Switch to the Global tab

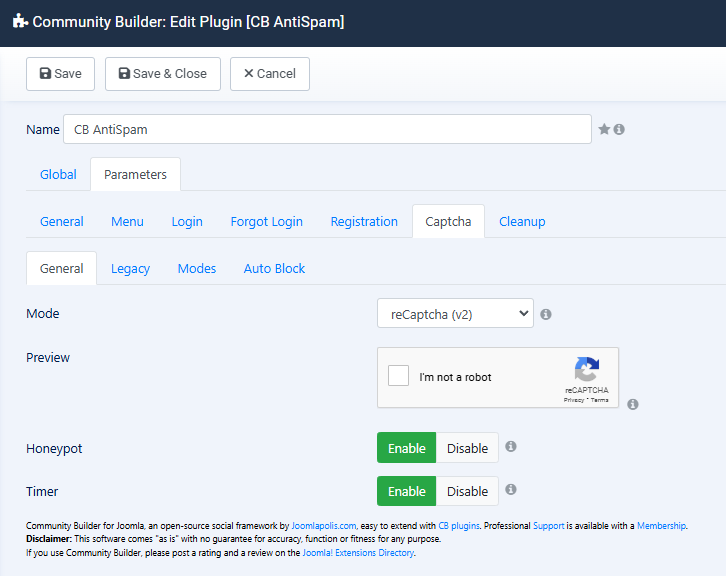click(58, 175)
